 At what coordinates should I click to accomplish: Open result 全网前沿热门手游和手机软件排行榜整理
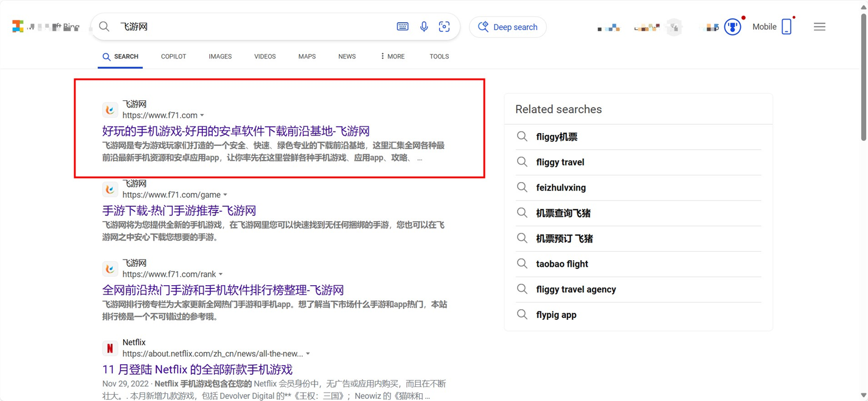click(x=223, y=290)
